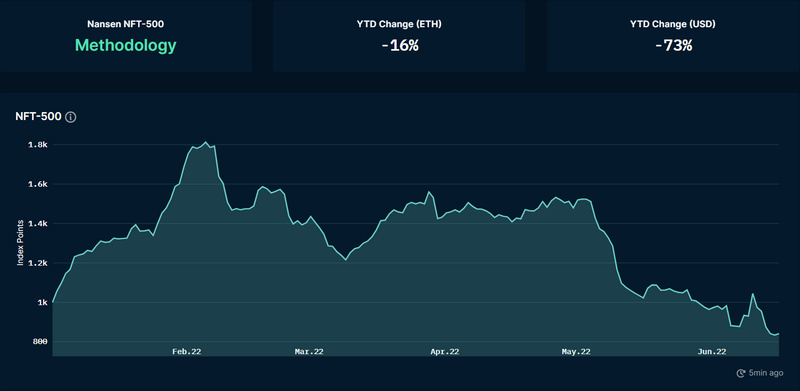
Task: Click the 5min ago refresh label
Action: click(x=766, y=373)
